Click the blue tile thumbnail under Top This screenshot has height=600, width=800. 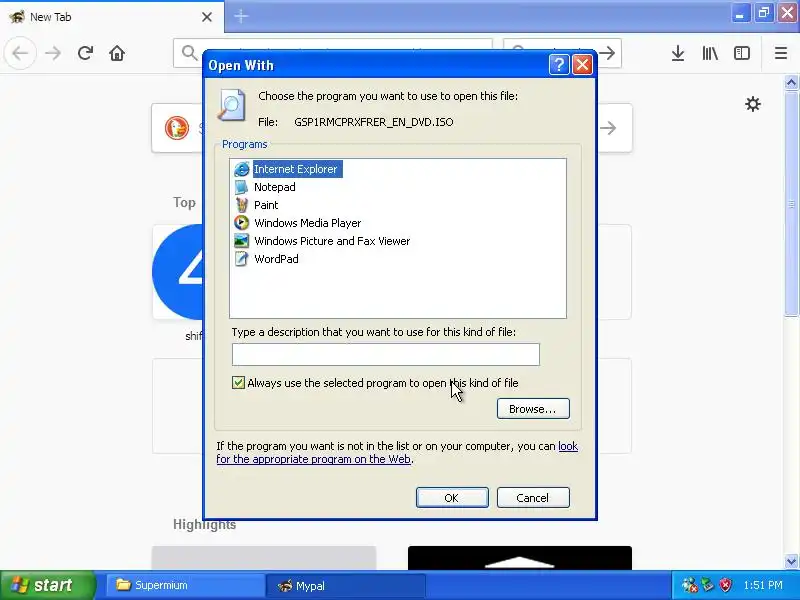tap(178, 271)
